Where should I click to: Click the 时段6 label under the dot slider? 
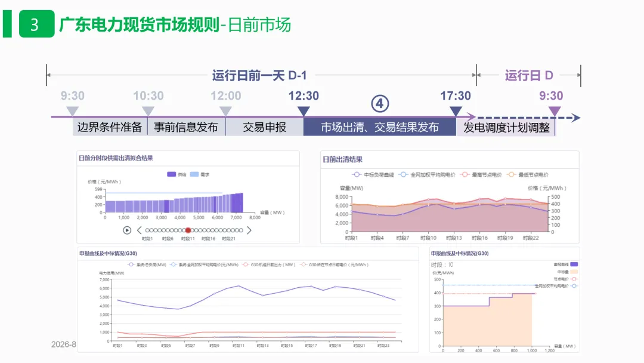click(168, 238)
